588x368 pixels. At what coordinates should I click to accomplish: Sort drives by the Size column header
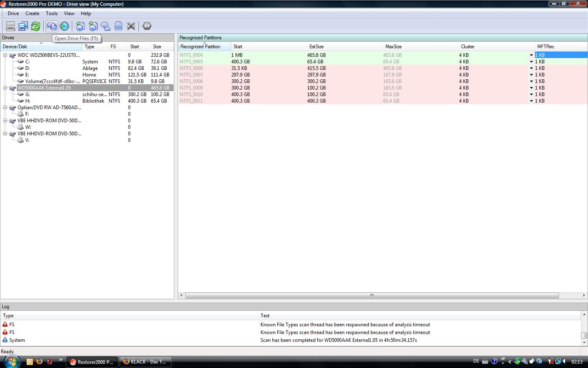click(x=162, y=46)
